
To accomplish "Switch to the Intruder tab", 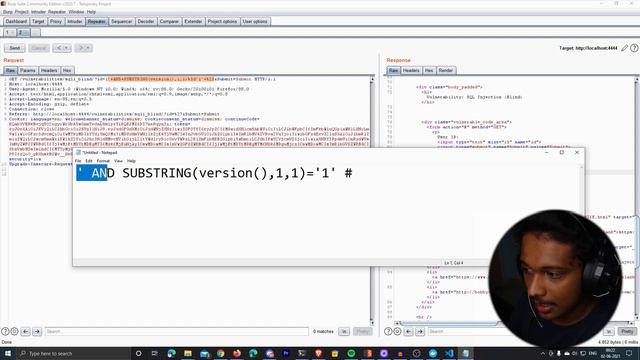I will tap(75, 22).
